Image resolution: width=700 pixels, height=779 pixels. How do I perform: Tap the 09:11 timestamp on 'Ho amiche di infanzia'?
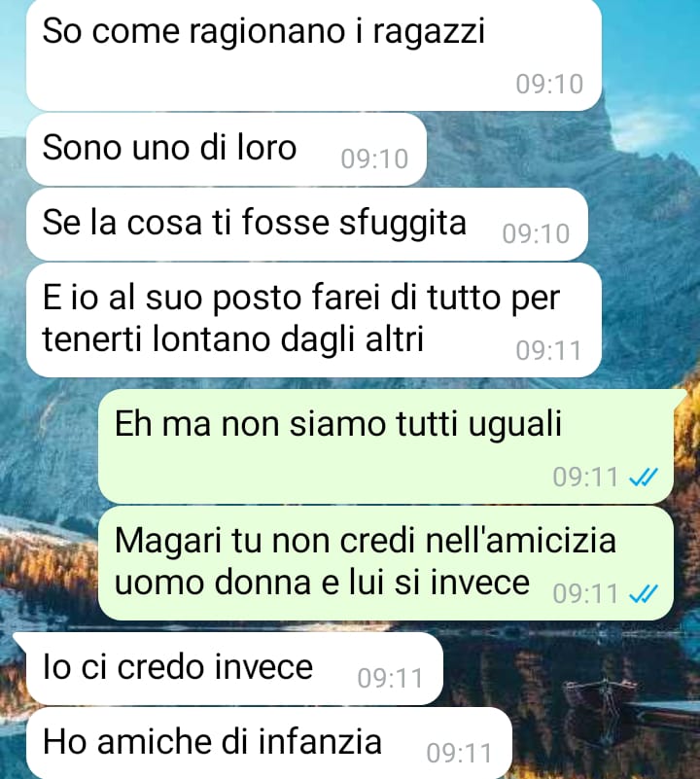(x=460, y=753)
